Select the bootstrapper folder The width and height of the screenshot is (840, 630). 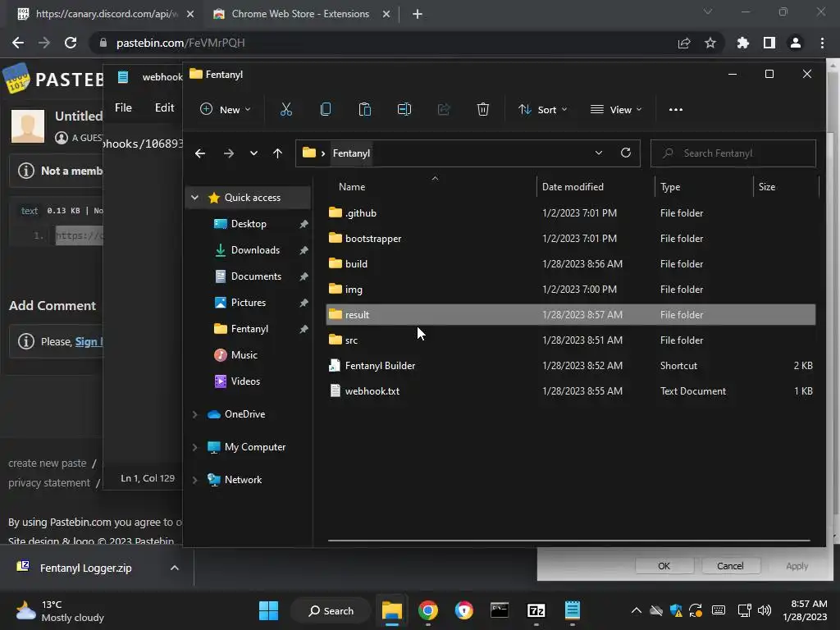click(x=571, y=239)
